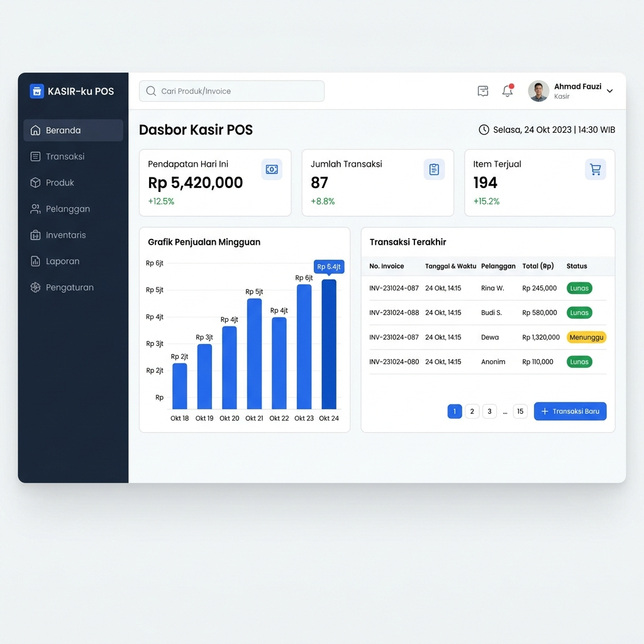The image size is (644, 644).
Task: Create a new Transaksi Baru
Action: (x=570, y=411)
